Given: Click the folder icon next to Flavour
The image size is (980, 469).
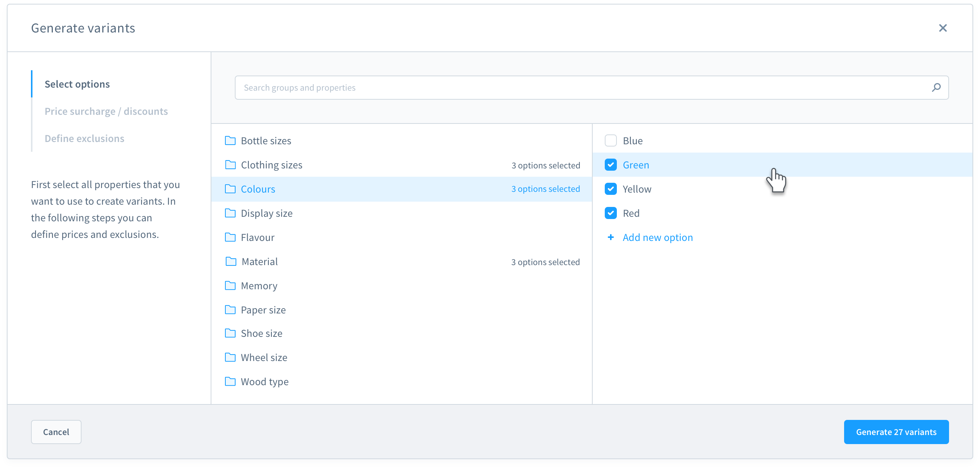Looking at the screenshot, I should [x=230, y=237].
